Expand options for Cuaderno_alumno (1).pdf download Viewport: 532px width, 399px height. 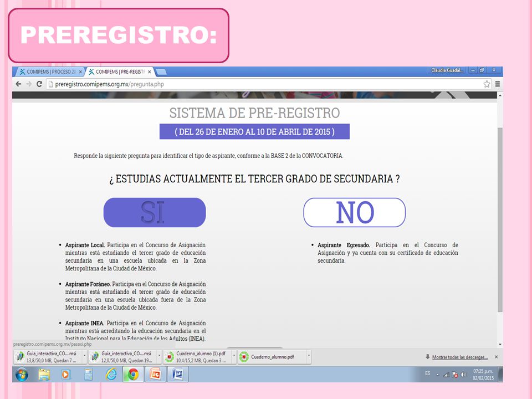(x=234, y=356)
